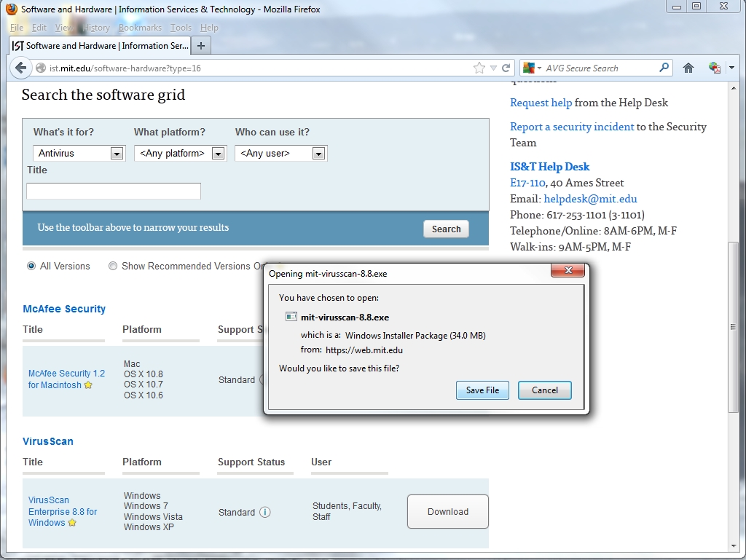Open the Bookmarks menu
Viewport: 746px width, 560px height.
(140, 28)
